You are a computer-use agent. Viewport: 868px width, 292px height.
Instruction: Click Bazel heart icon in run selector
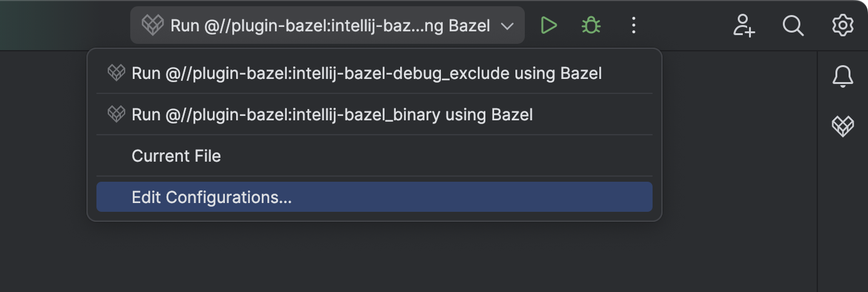tap(152, 26)
